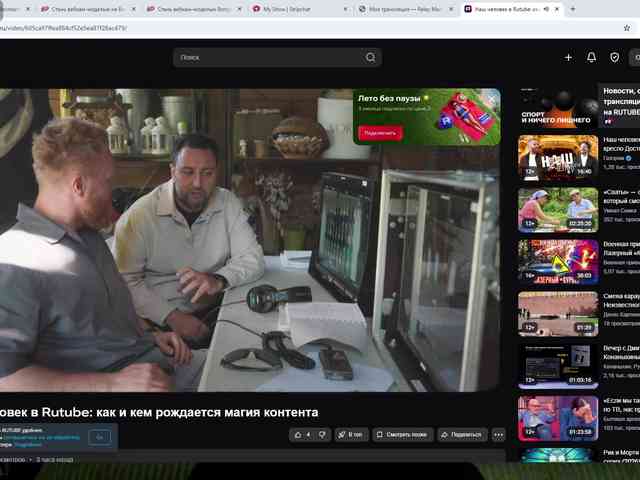Close the My Show | Stripchat tab
The width and height of the screenshot is (640, 480).
coord(345,9)
